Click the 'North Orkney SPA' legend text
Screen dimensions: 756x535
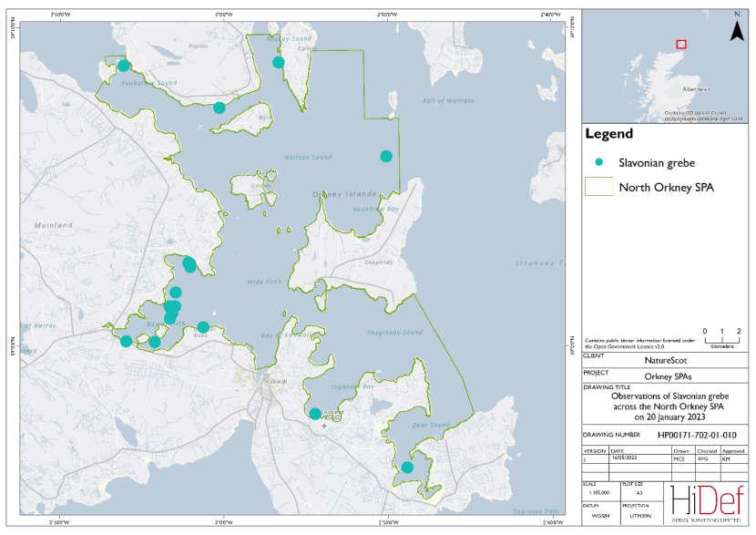pos(667,187)
